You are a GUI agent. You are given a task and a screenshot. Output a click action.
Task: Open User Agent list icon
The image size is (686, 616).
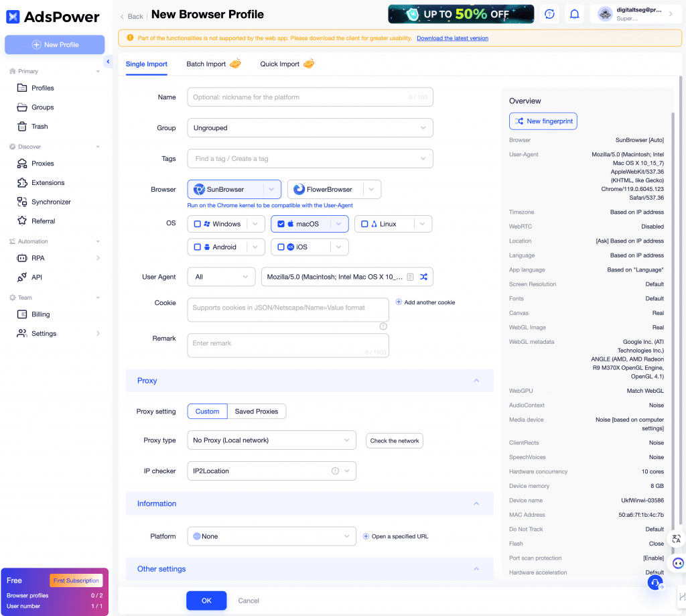pyautogui.click(x=411, y=277)
